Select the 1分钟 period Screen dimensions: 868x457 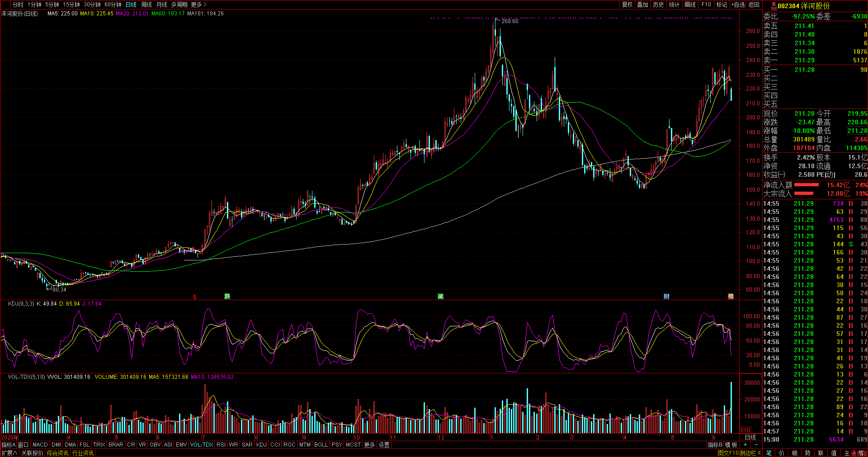[x=34, y=5]
